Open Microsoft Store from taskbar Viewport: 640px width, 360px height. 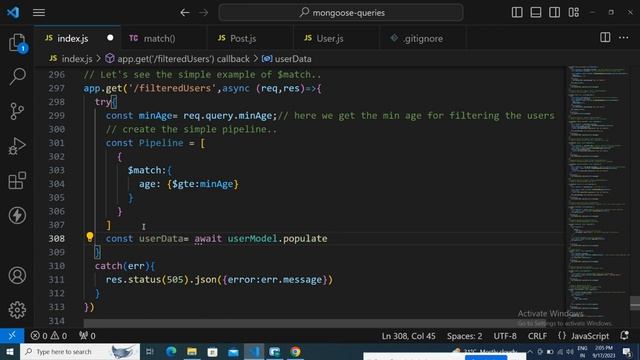[213, 351]
